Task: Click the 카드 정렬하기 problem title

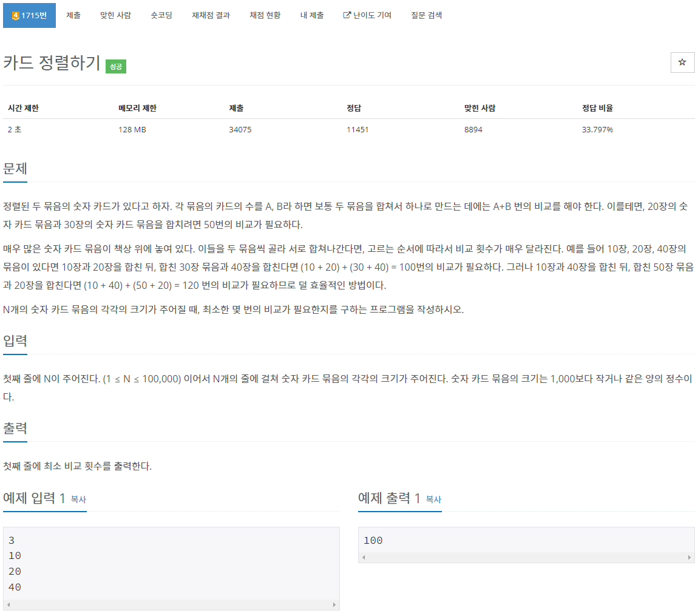Action: (52, 63)
